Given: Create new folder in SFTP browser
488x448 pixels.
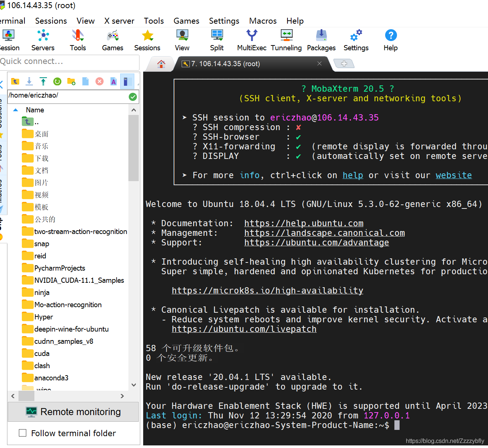Looking at the screenshot, I should pos(71,81).
